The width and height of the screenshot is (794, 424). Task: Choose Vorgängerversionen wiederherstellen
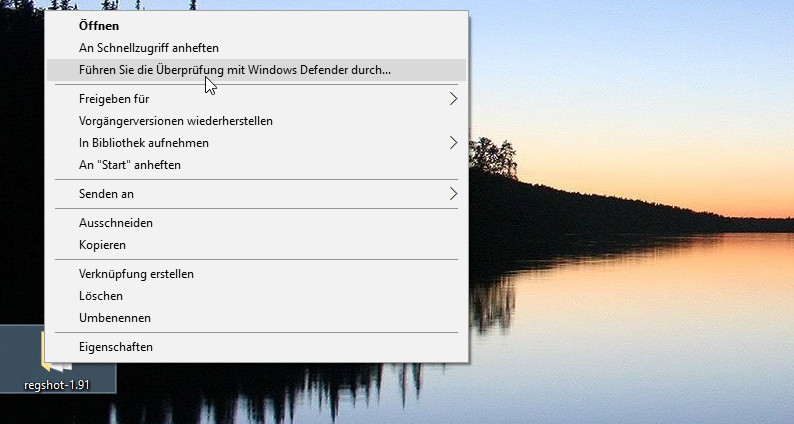[257, 121]
